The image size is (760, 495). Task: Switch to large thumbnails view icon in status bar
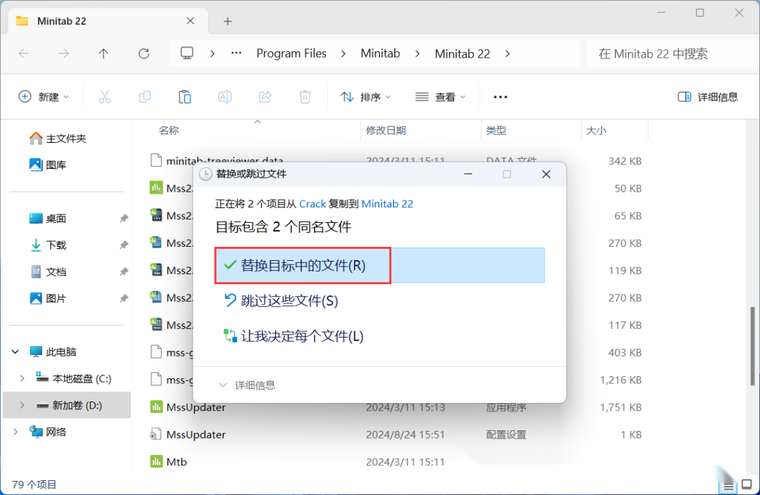pos(747,484)
